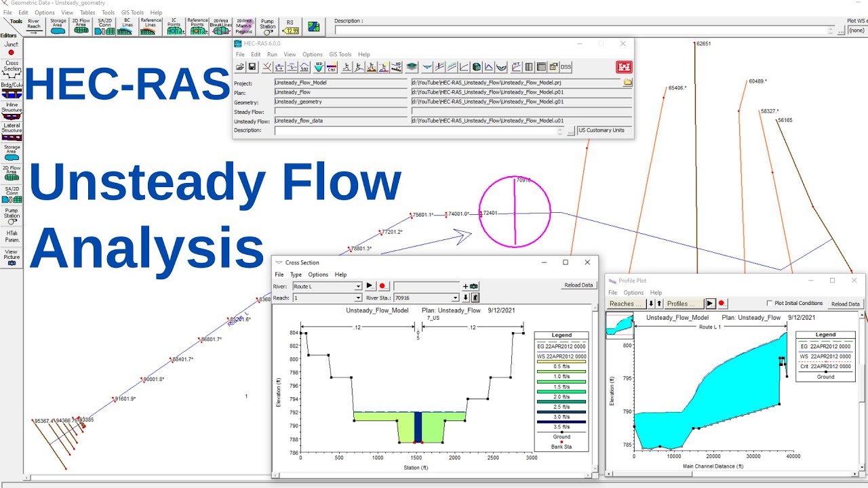Open the Bridge/Culvert editor

tap(12, 90)
